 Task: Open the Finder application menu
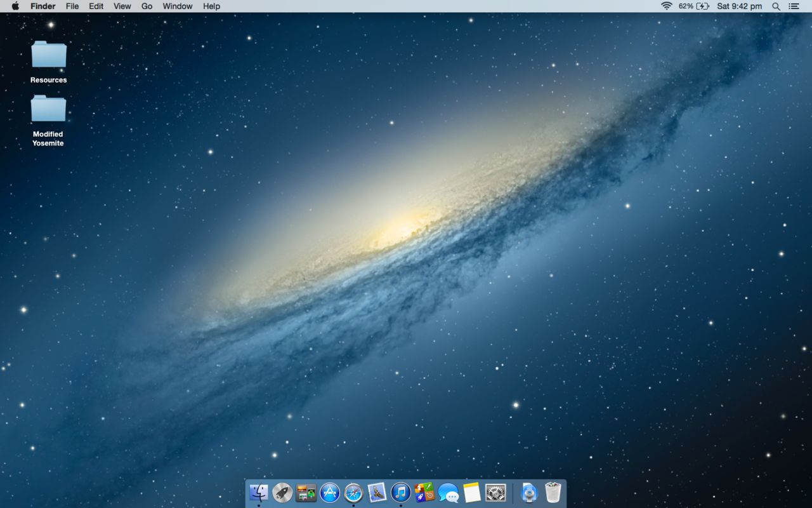43,6
